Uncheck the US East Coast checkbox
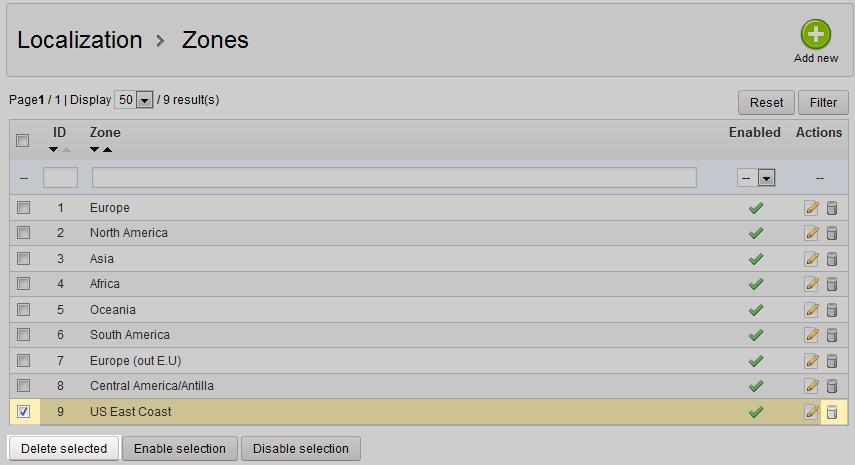The height and width of the screenshot is (465, 855). (23, 411)
